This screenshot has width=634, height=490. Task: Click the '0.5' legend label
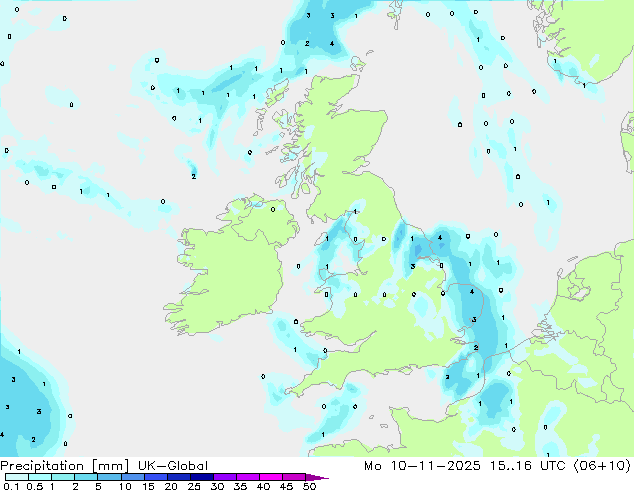[34, 486]
